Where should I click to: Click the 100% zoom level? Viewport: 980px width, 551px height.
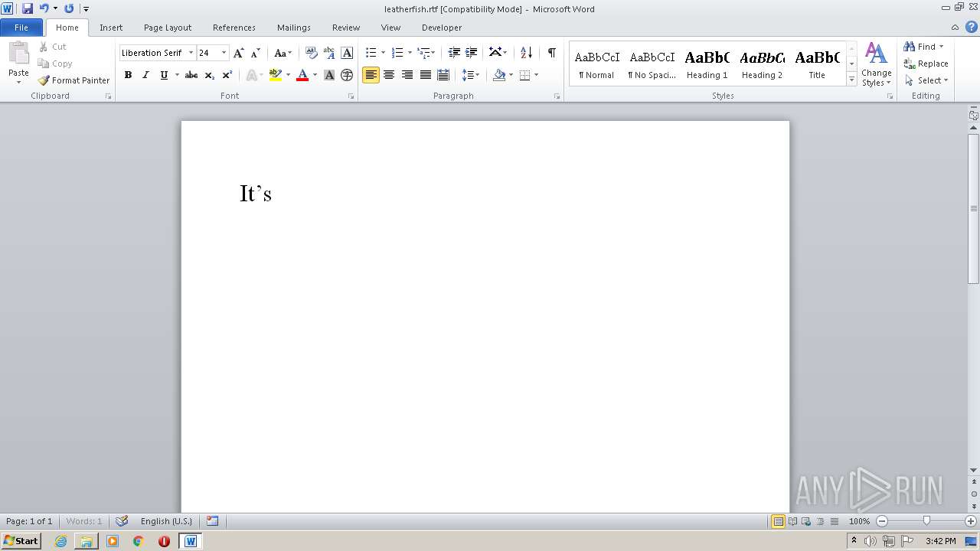859,521
